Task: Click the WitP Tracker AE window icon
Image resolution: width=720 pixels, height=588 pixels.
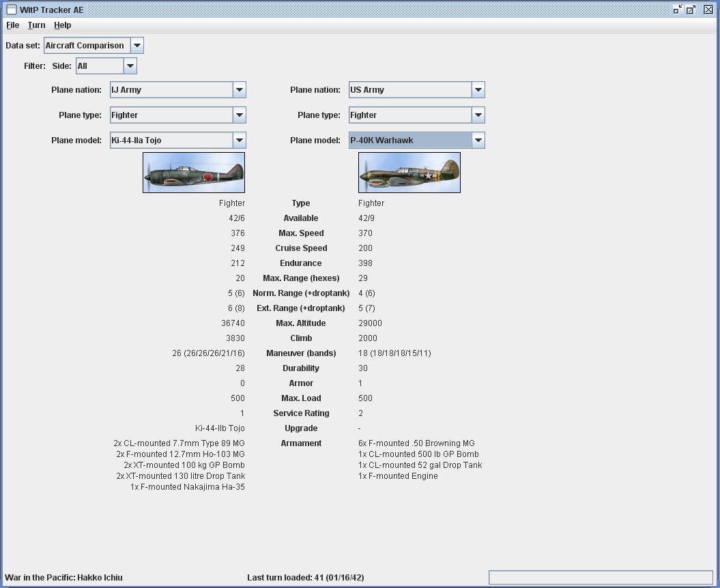Action: tap(12, 10)
